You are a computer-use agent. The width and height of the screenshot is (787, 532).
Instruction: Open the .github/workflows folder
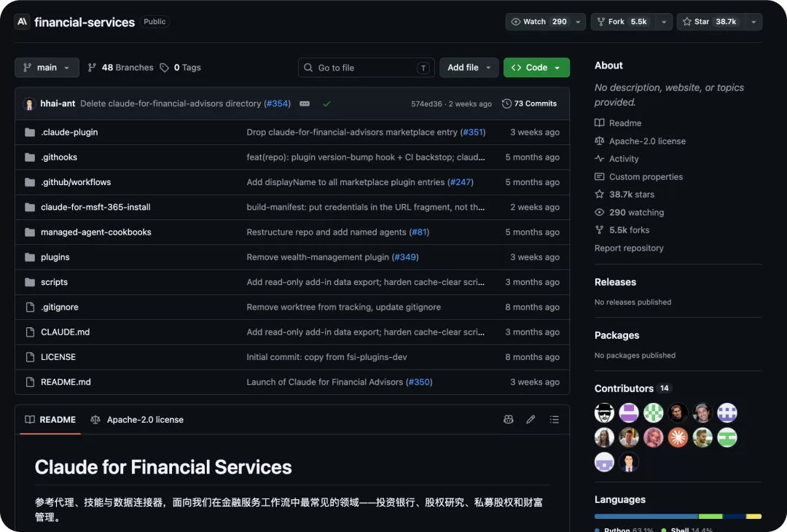(x=76, y=182)
